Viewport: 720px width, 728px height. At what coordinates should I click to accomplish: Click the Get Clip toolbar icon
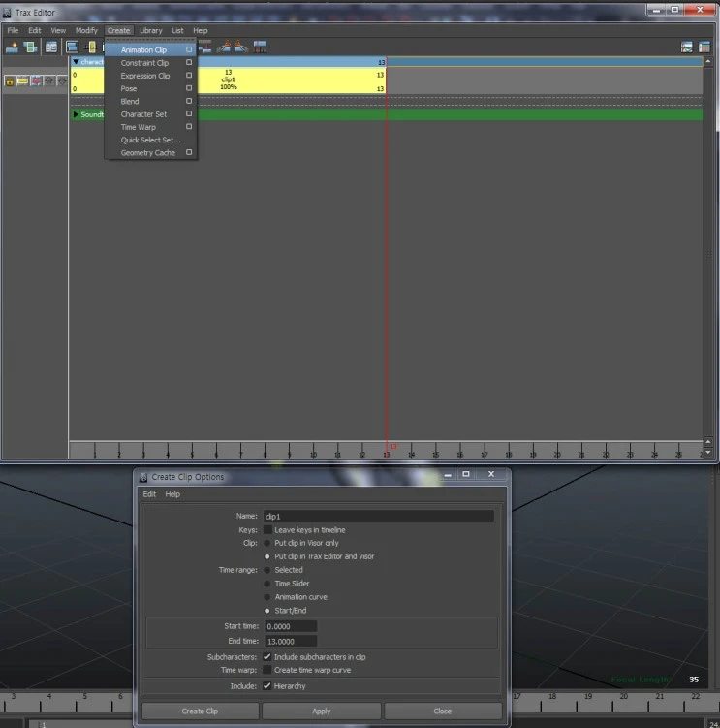click(51, 47)
